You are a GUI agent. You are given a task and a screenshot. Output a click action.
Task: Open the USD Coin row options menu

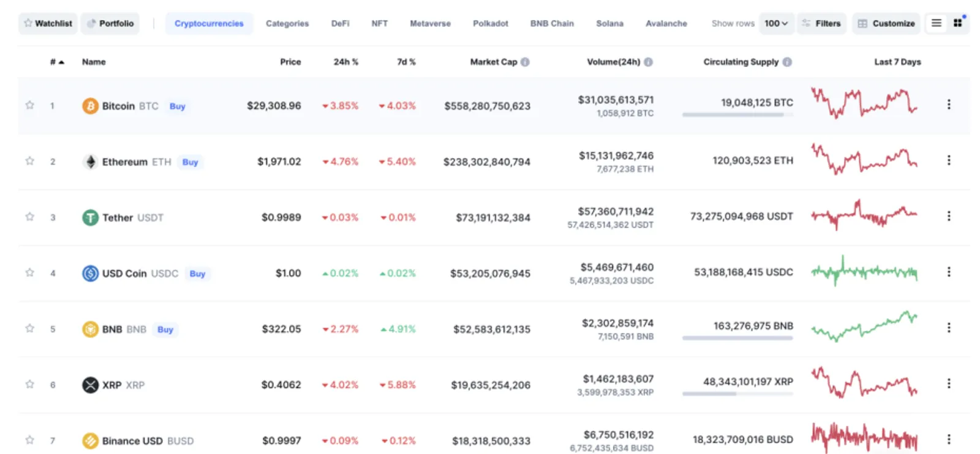click(x=949, y=272)
